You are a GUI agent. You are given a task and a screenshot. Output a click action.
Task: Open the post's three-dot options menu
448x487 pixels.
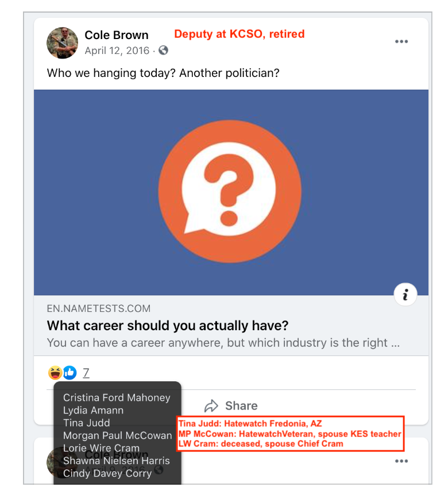(x=401, y=42)
